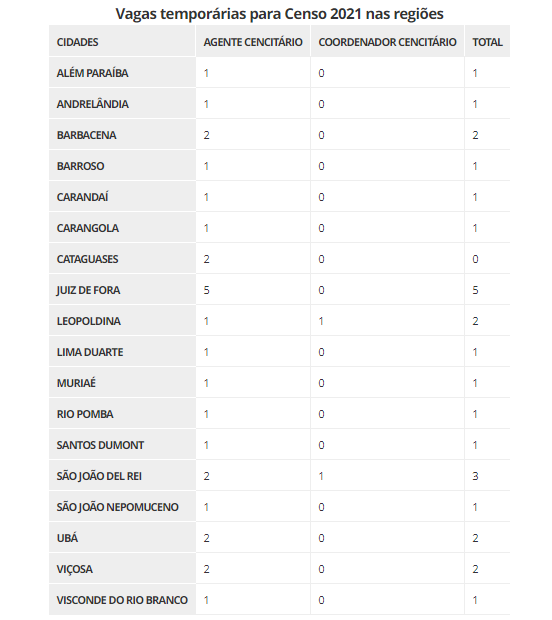The width and height of the screenshot is (552, 620).
Task: Select the MURIAÉ city cell
Action: pyautogui.click(x=122, y=383)
